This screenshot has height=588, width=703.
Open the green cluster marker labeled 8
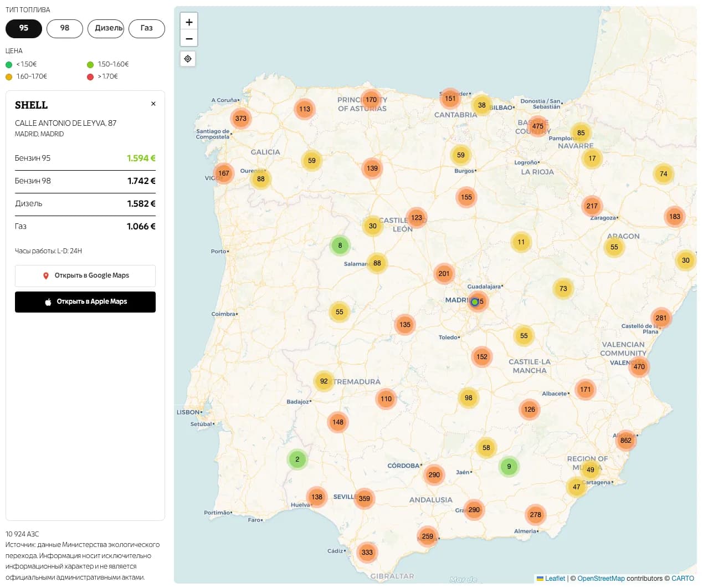(x=340, y=246)
